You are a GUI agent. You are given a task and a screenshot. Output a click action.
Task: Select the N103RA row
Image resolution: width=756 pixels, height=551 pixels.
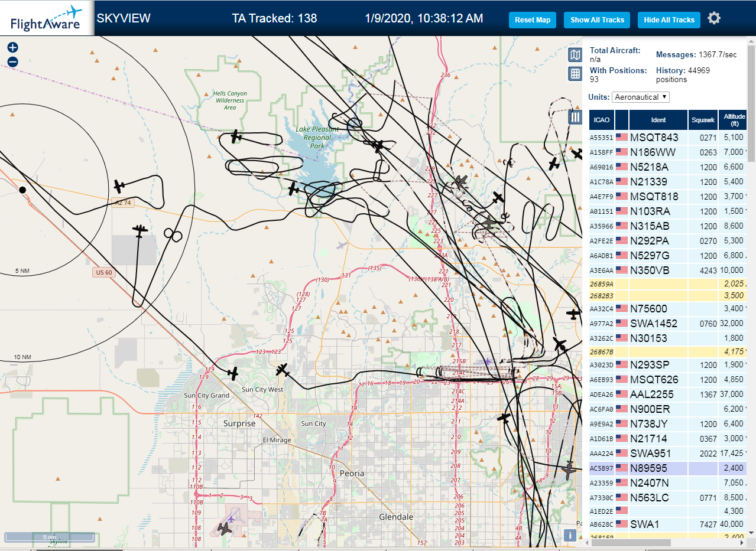point(668,211)
